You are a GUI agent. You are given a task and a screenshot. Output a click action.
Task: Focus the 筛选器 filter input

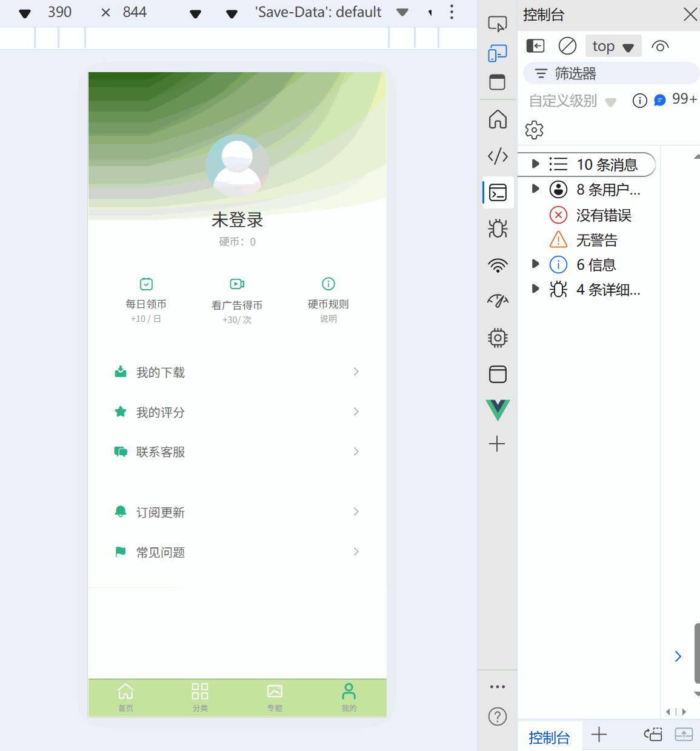611,73
